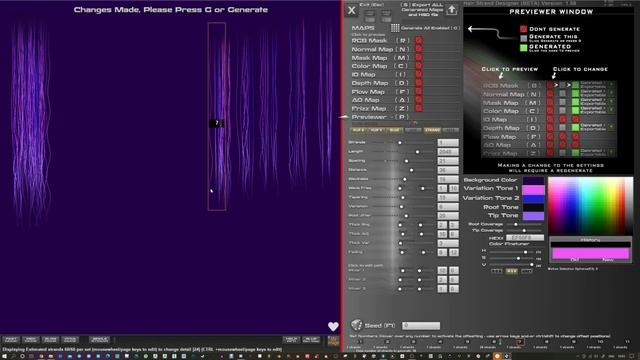
Task: Toggle the red Frizz Map generate box
Action: [418, 108]
